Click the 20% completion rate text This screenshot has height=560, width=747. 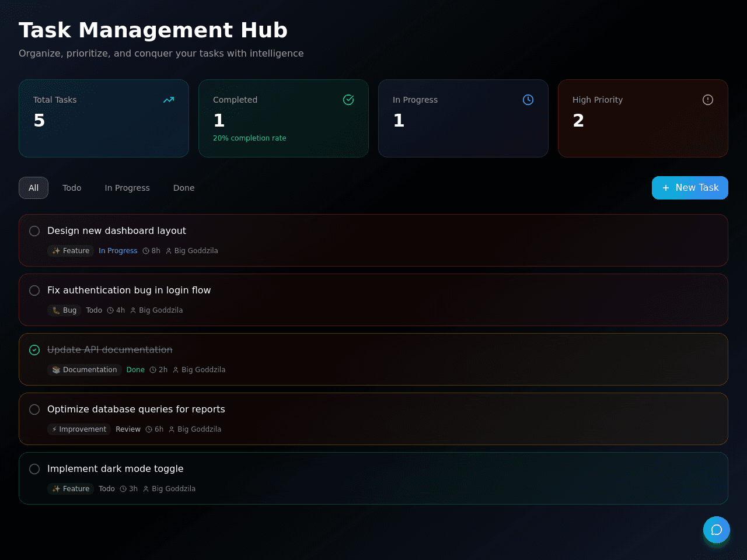coord(250,138)
